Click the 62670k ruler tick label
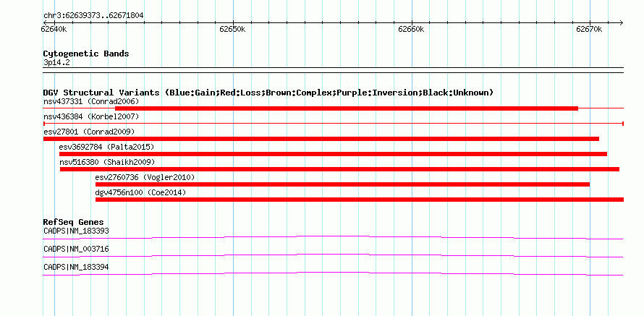644x316 pixels. point(590,29)
